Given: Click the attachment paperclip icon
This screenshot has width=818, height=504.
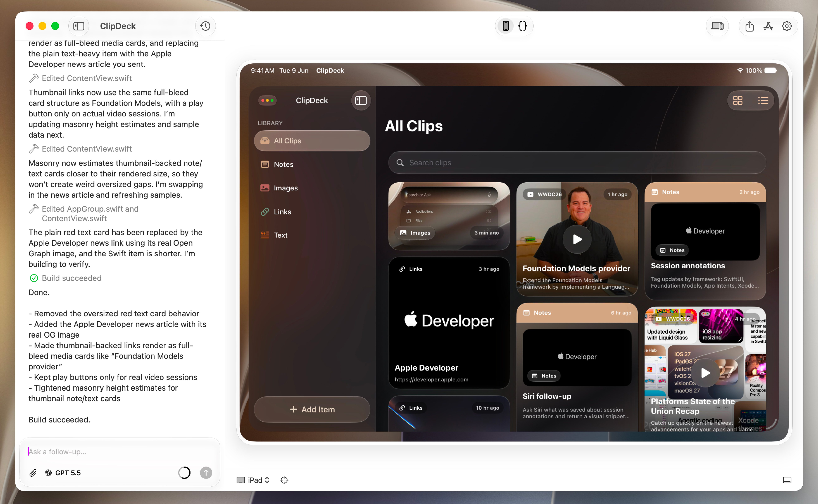Looking at the screenshot, I should tap(33, 473).
